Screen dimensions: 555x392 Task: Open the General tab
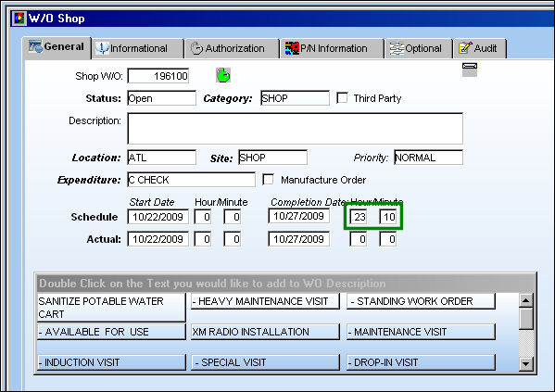click(x=57, y=46)
